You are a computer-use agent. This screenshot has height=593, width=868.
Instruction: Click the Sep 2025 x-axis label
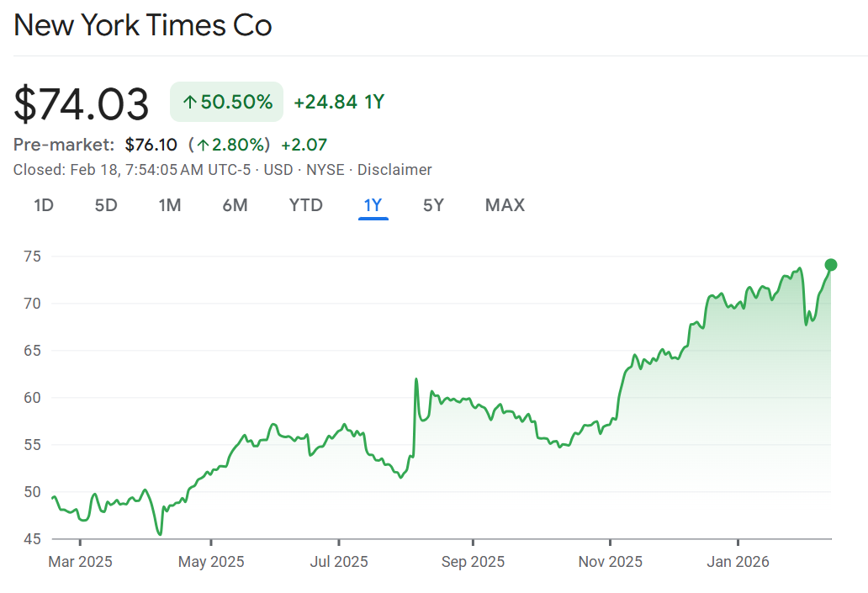point(473,562)
